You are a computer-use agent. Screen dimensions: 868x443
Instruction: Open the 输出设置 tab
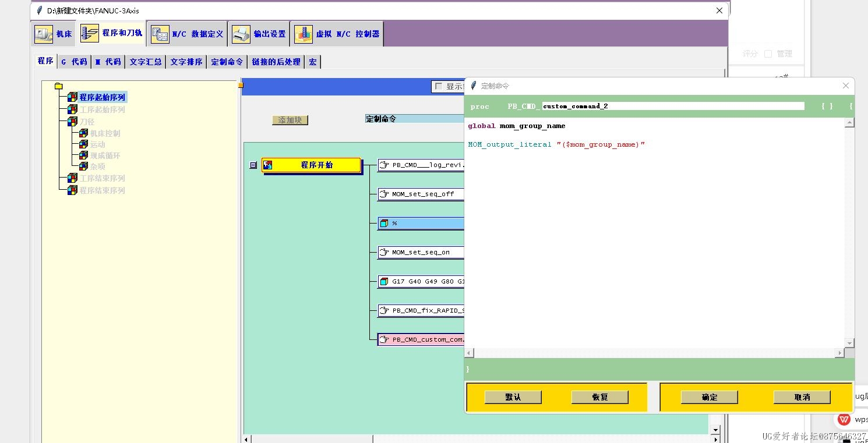(259, 34)
